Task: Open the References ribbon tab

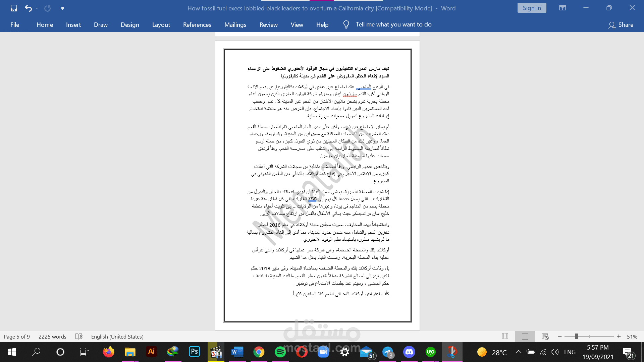Action: [197, 25]
